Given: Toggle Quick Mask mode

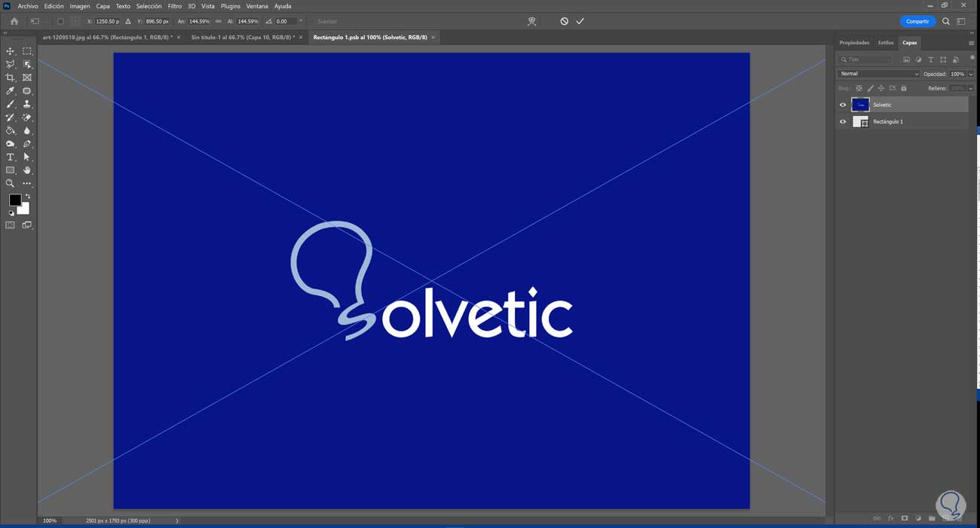Looking at the screenshot, I should (x=11, y=225).
